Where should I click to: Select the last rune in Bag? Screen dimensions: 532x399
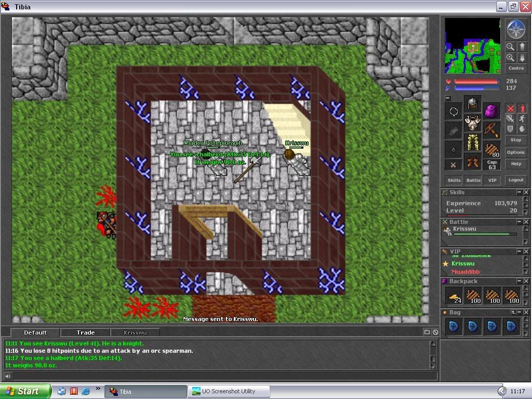coord(512,327)
